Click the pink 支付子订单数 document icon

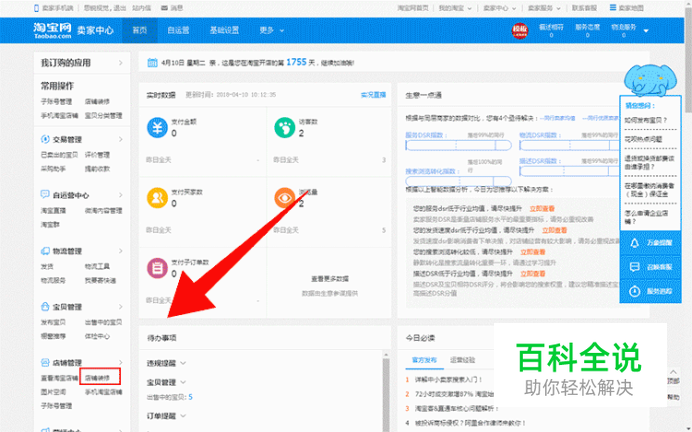(x=157, y=268)
